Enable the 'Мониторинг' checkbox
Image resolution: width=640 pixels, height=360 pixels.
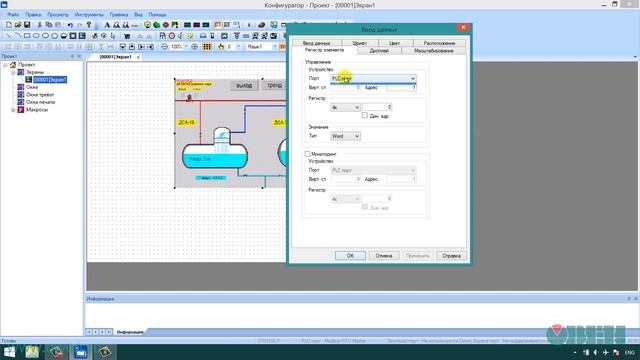tap(307, 154)
